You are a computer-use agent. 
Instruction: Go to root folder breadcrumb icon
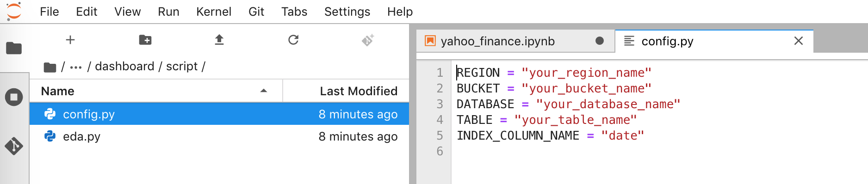coord(50,67)
